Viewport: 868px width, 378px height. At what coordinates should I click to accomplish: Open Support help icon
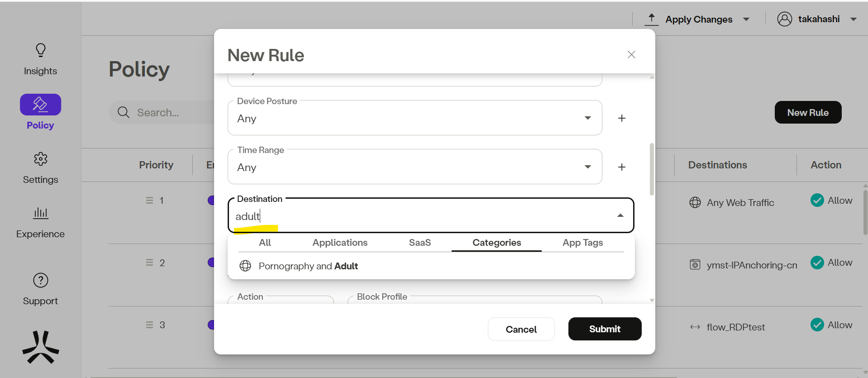40,281
